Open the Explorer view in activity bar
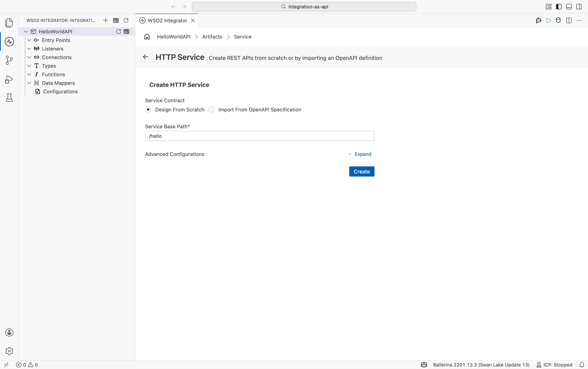This screenshot has width=588, height=369. point(9,23)
